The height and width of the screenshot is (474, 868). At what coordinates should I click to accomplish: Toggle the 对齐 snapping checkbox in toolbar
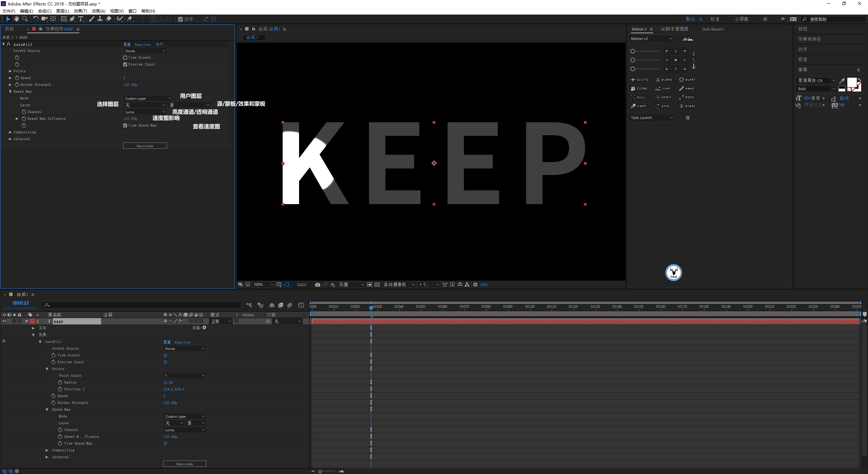tap(180, 19)
